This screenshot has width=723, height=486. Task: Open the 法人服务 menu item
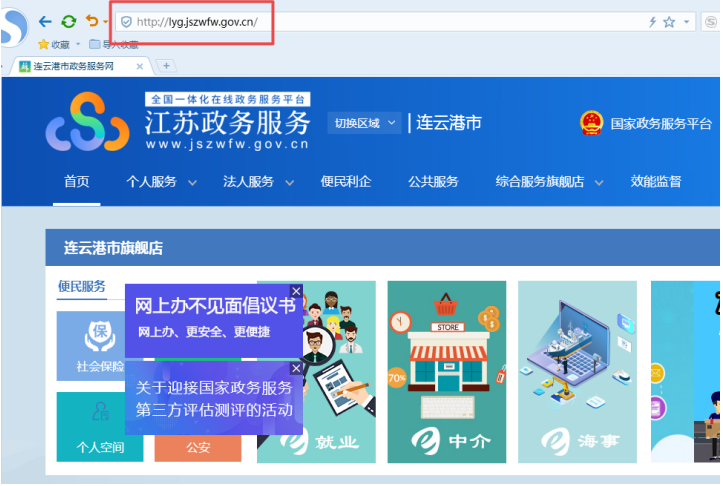point(249,181)
